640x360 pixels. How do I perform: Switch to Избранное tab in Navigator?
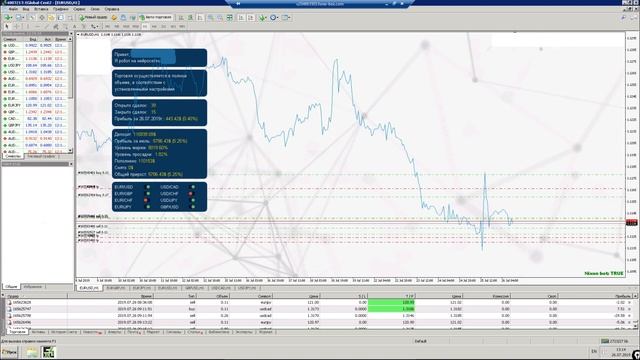[33, 287]
